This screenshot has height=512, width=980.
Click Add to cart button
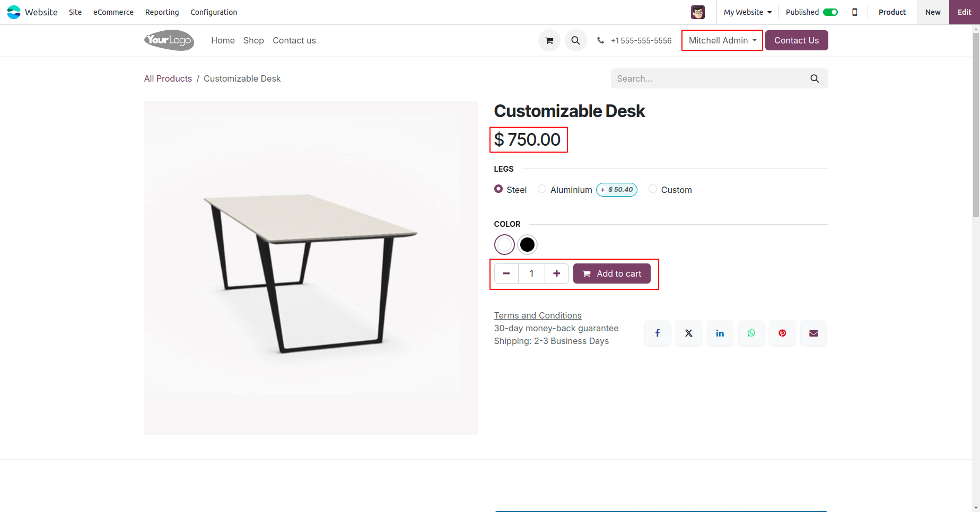(612, 273)
